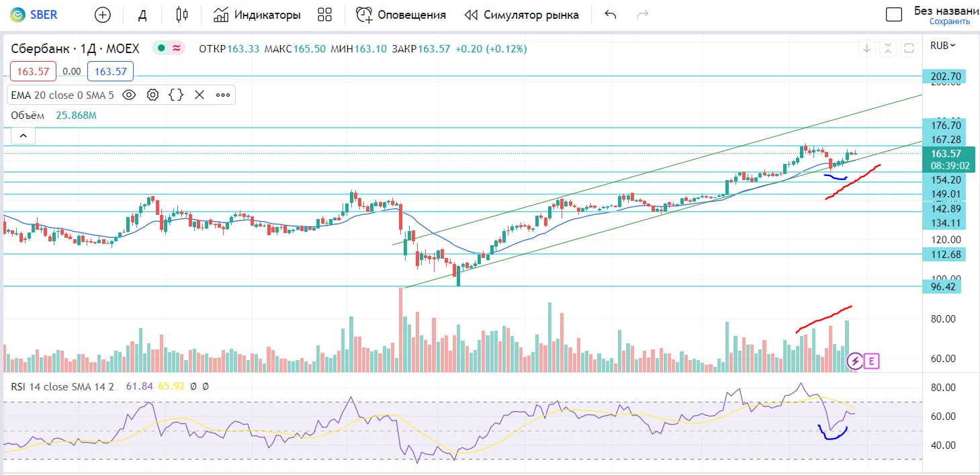Image resolution: width=980 pixels, height=475 pixels.
Task: Click the 167.28 horizontal level label
Action: 945,139
